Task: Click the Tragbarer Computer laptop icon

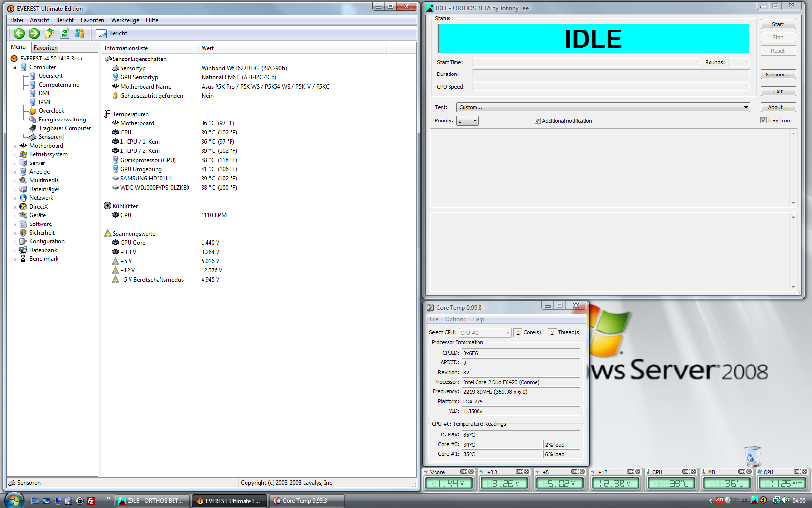Action: click(x=33, y=128)
